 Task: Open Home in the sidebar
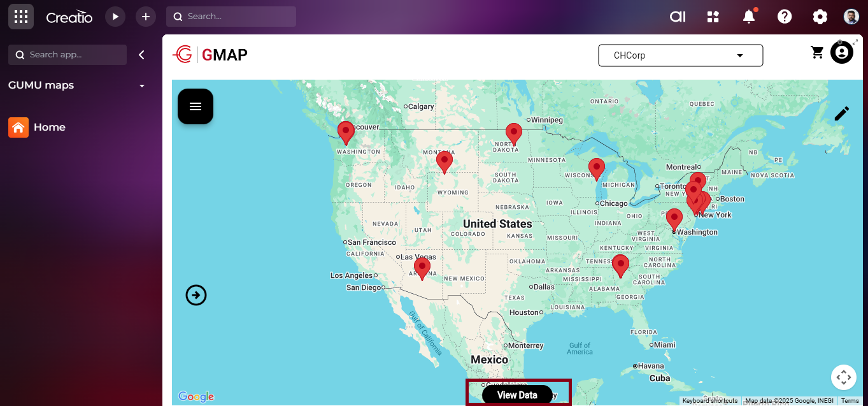(37, 127)
